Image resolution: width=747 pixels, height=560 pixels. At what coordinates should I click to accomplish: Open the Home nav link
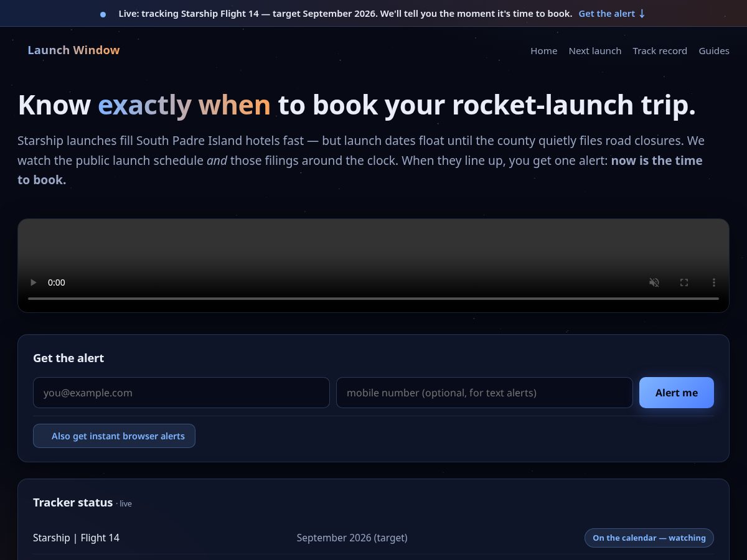544,51
